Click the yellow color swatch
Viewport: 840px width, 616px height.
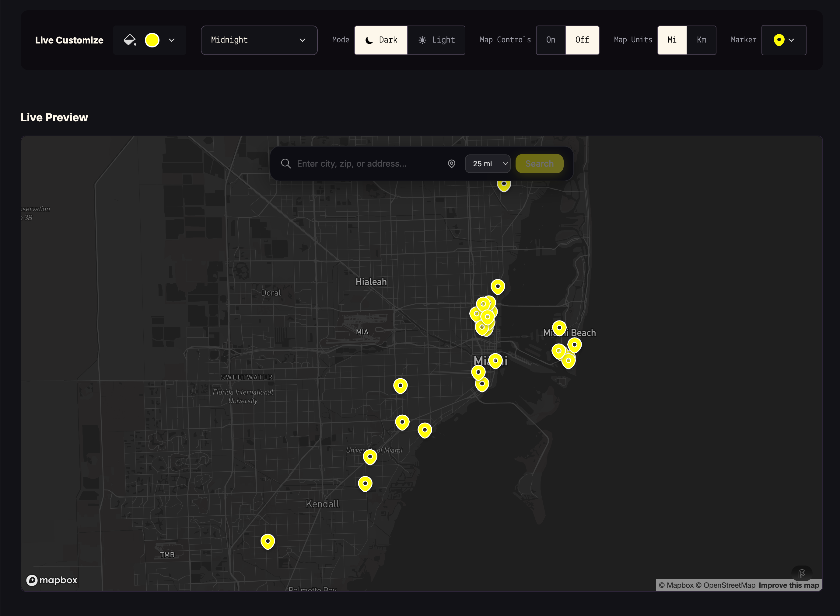pyautogui.click(x=152, y=40)
